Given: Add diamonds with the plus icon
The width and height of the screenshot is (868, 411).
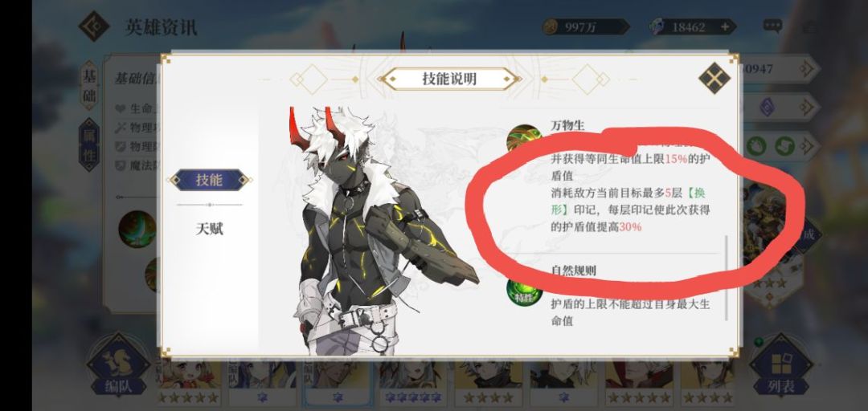Looking at the screenshot, I should (725, 27).
